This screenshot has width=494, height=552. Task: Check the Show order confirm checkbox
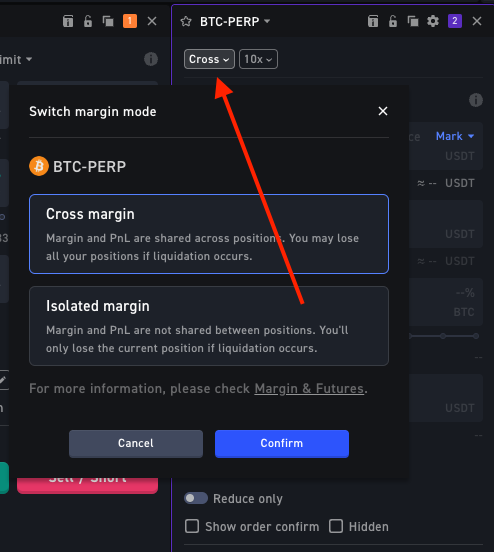coord(192,526)
